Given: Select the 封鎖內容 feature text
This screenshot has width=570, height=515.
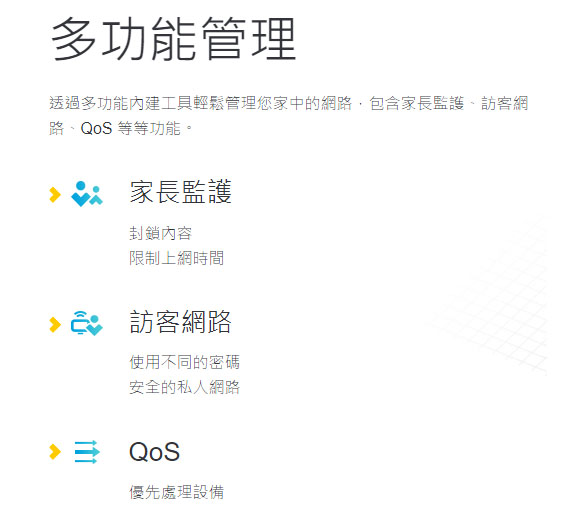Looking at the screenshot, I should click(x=160, y=233).
